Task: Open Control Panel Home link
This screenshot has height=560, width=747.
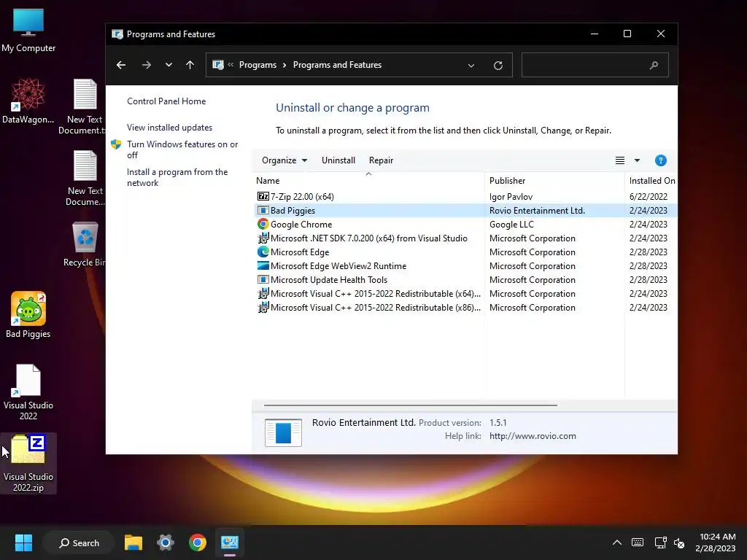Action: [166, 101]
